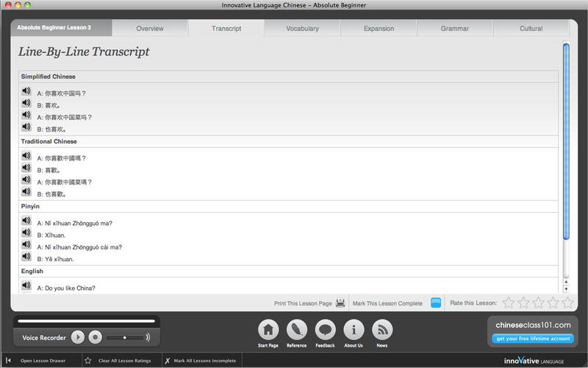The width and height of the screenshot is (588, 368).
Task: Click the scrollbar down arrow
Action: tap(566, 289)
